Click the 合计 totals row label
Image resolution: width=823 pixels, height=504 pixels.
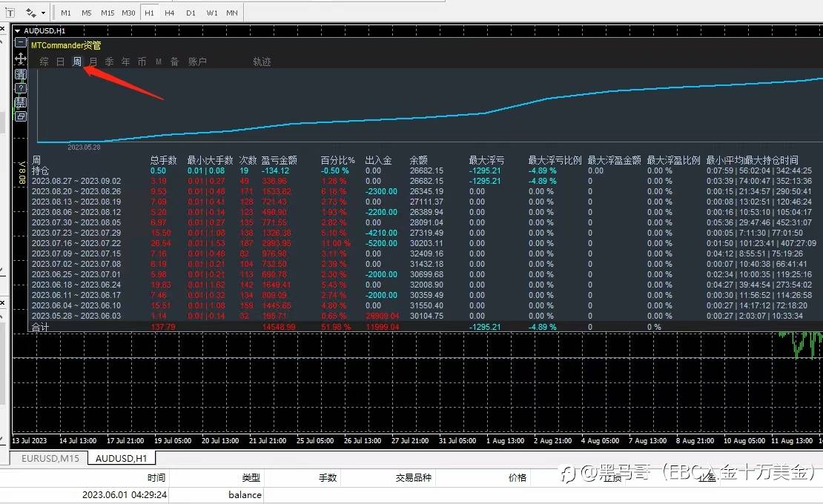point(41,327)
